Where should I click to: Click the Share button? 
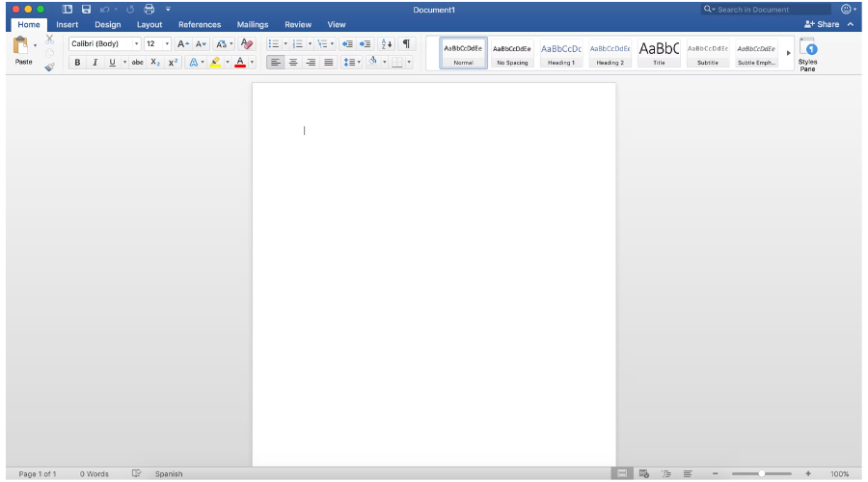(x=823, y=24)
